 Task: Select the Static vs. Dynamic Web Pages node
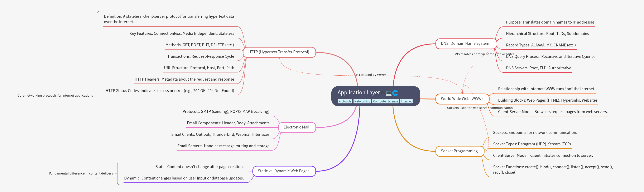click(x=284, y=171)
